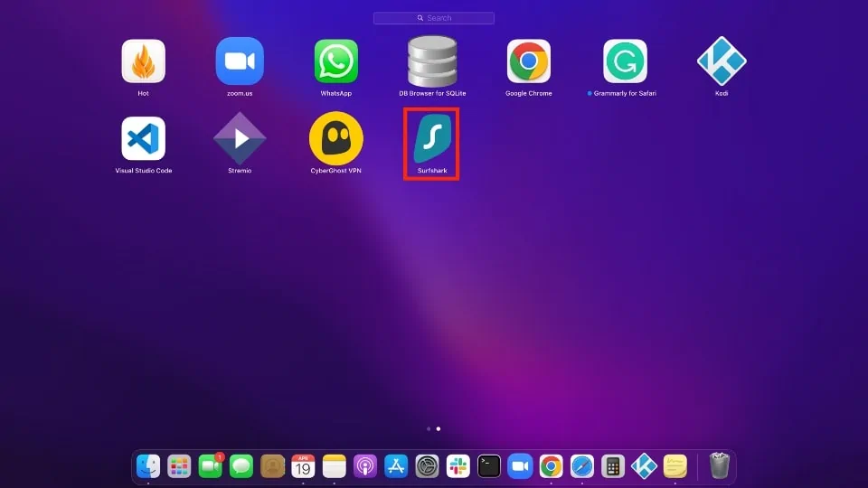Launch Kodi from the Launchpad grid
Screen dimensions: 868x488
(722, 61)
